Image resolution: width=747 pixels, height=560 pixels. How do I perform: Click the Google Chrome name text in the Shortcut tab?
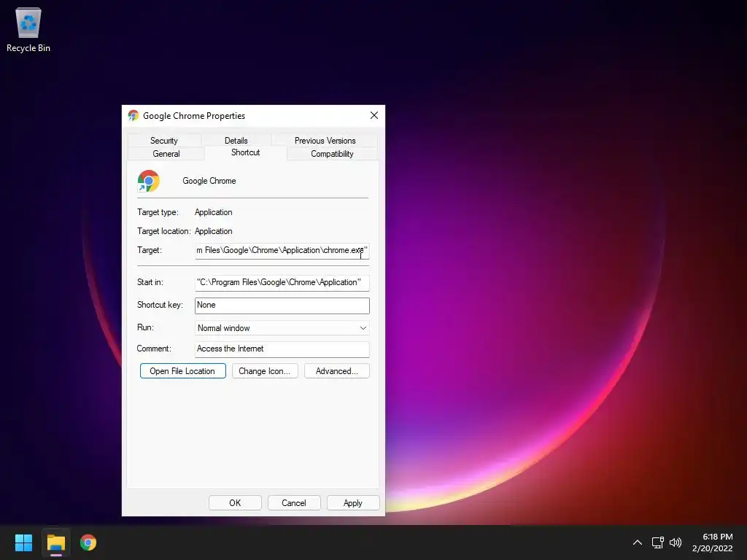tap(209, 181)
